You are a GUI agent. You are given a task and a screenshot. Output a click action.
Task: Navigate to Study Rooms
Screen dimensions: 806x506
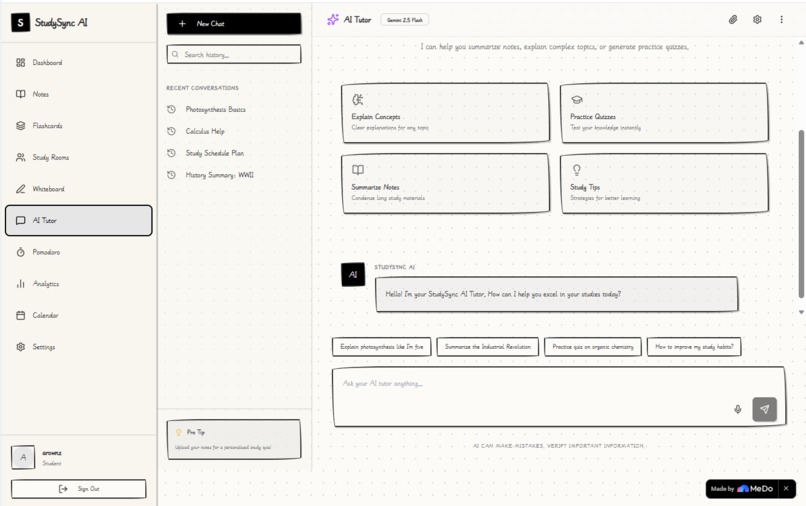[79, 157]
